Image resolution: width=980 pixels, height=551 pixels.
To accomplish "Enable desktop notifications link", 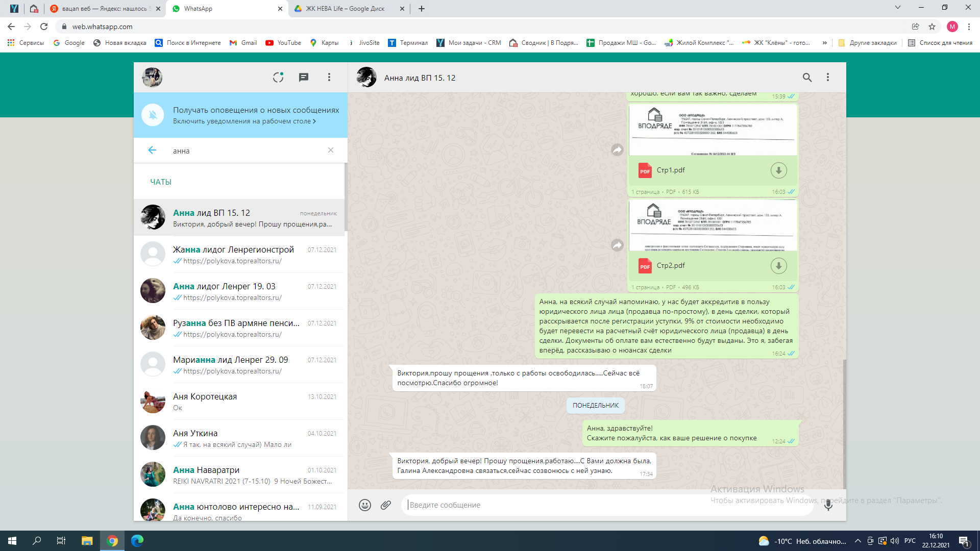I will click(244, 121).
